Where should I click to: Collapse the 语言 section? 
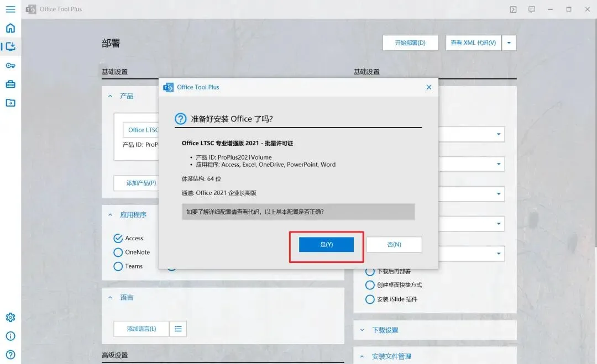[110, 297]
